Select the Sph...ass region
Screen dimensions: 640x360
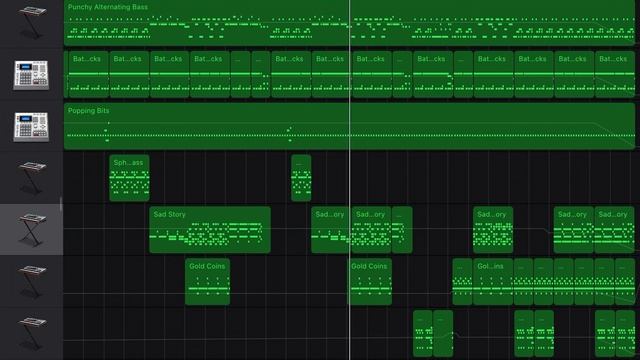coord(129,178)
